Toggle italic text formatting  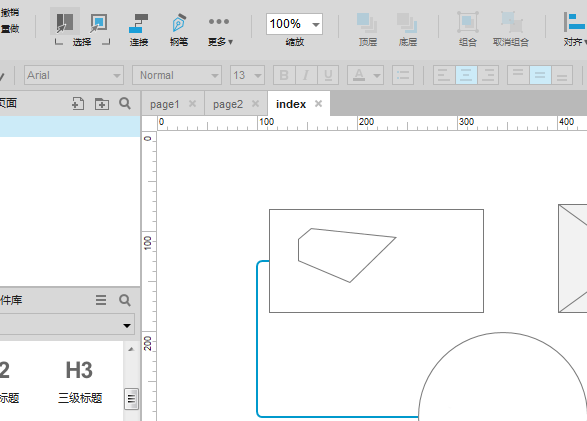pos(306,75)
